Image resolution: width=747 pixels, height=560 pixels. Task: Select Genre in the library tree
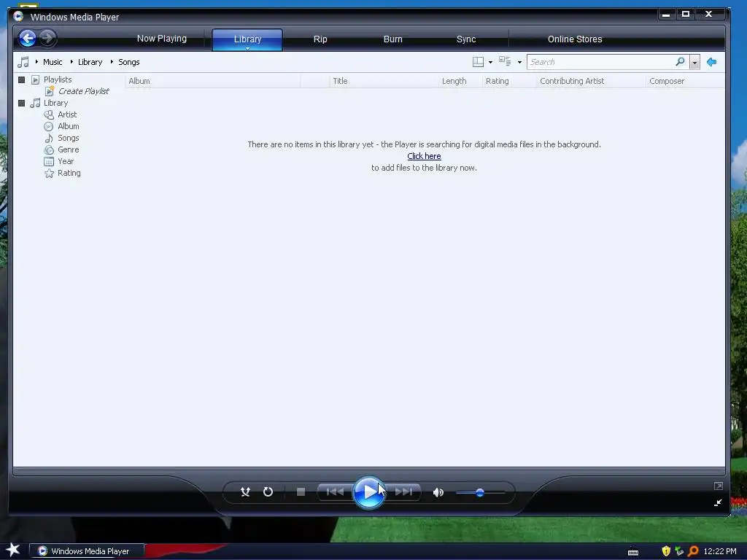click(68, 149)
